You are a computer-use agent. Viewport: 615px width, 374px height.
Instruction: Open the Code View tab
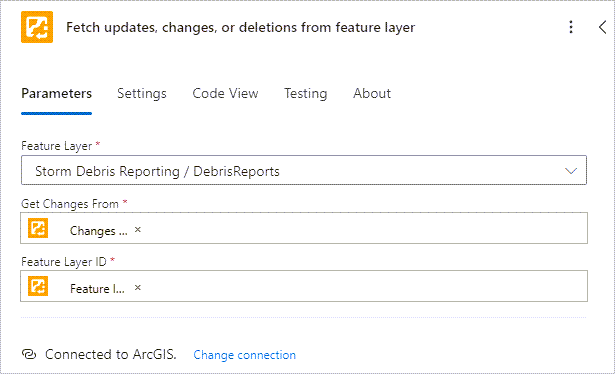(225, 94)
